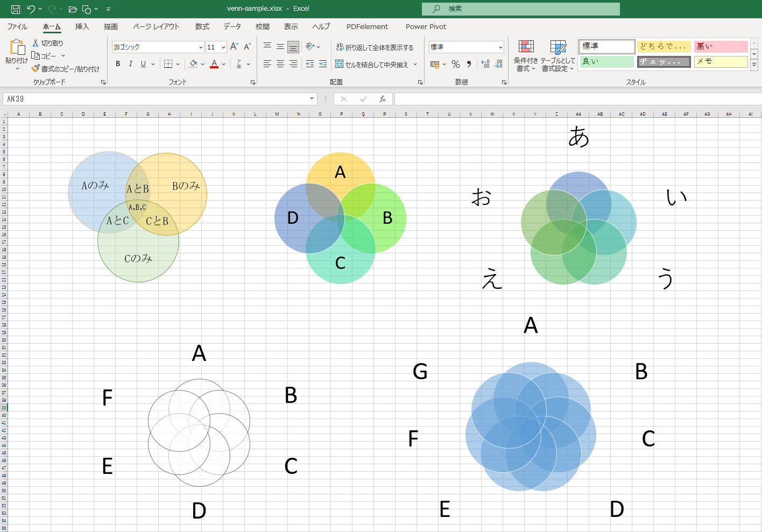Screen dimensions: 762x532
Task: Open the 挿入 (Insert) ribbon tab
Action: point(82,26)
